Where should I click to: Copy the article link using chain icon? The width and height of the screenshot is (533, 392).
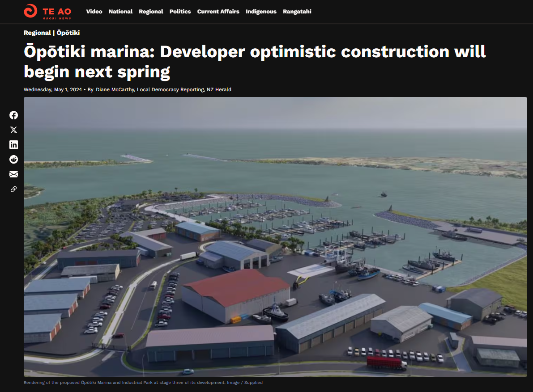[x=14, y=189]
